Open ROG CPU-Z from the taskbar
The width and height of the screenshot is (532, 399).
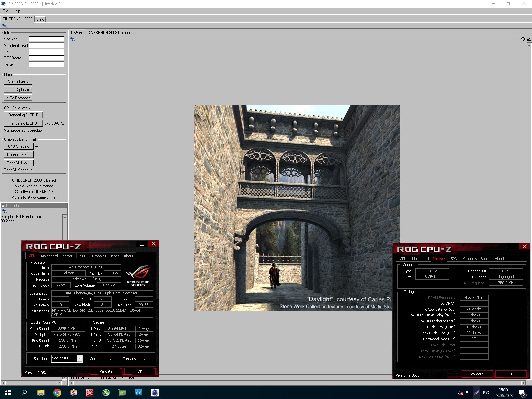click(x=90, y=393)
